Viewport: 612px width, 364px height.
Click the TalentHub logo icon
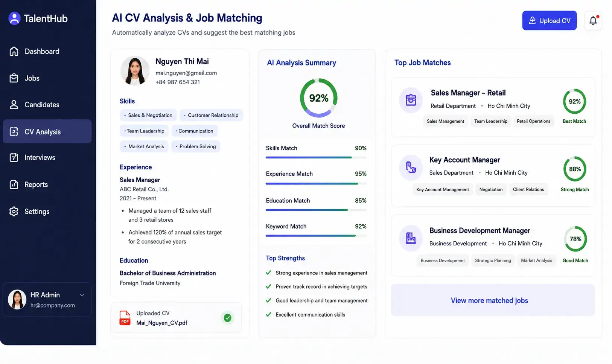pyautogui.click(x=14, y=18)
